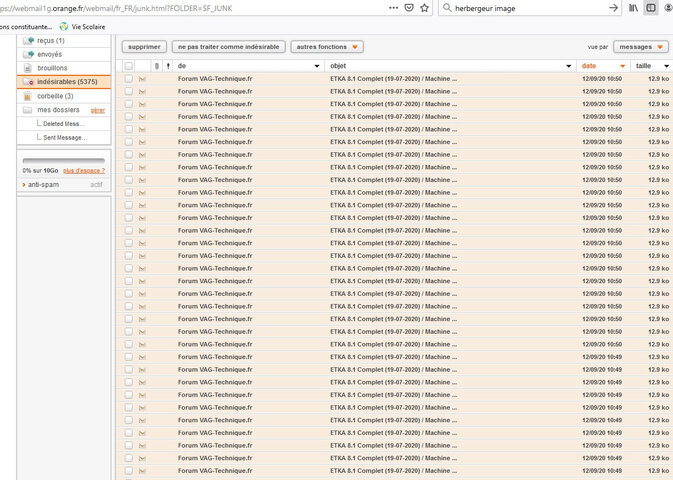Open the Deleted Mess... subfolder
Image resolution: width=673 pixels, height=480 pixels.
63,124
